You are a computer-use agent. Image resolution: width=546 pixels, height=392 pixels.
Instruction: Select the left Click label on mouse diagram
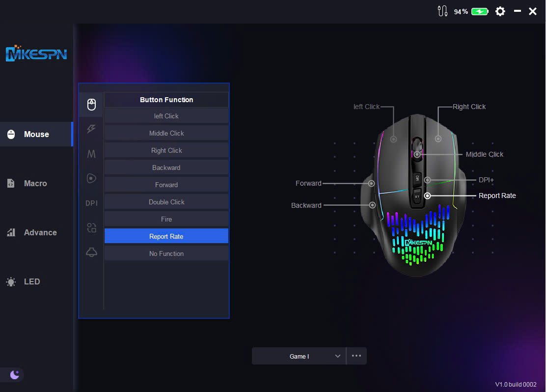click(x=366, y=107)
